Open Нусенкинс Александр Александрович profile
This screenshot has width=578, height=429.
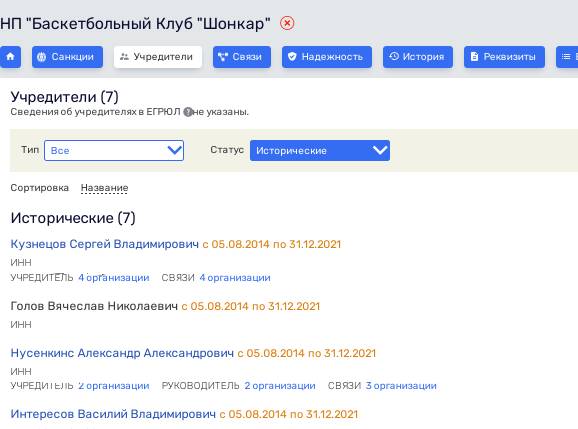point(122,353)
